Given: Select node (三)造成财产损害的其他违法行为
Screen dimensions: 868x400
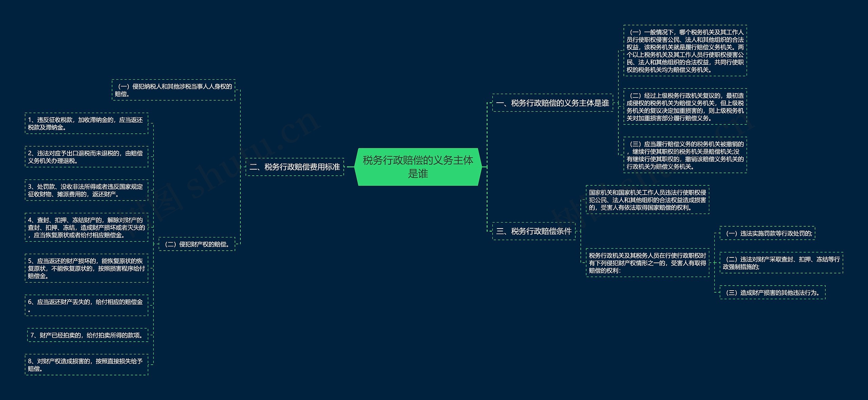Looking at the screenshot, I should [772, 293].
